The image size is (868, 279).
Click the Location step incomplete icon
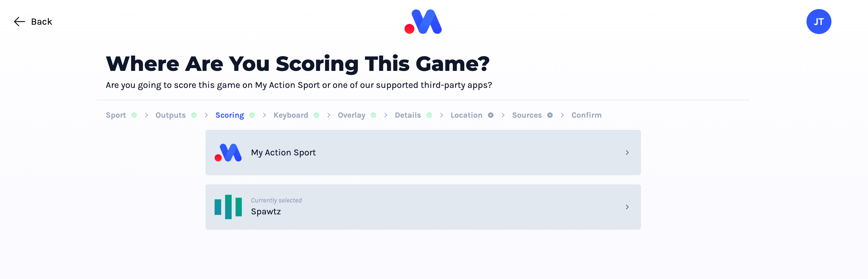pos(491,115)
